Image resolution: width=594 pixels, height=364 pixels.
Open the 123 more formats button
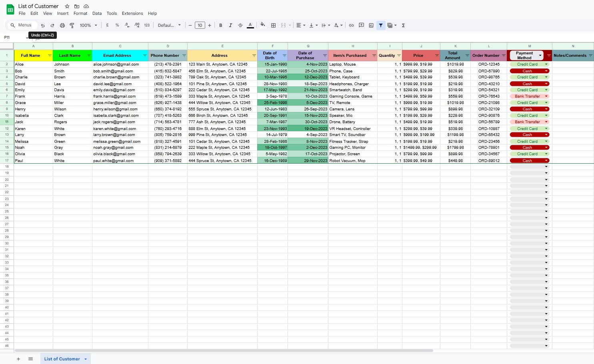click(x=147, y=25)
